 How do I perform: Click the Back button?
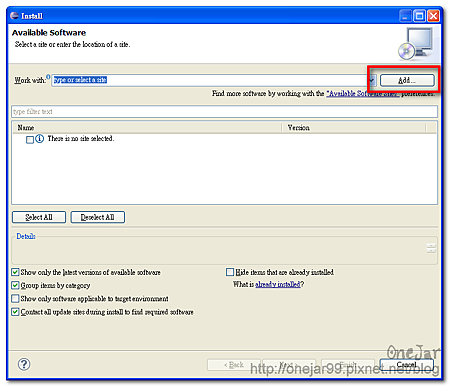coord(234,365)
